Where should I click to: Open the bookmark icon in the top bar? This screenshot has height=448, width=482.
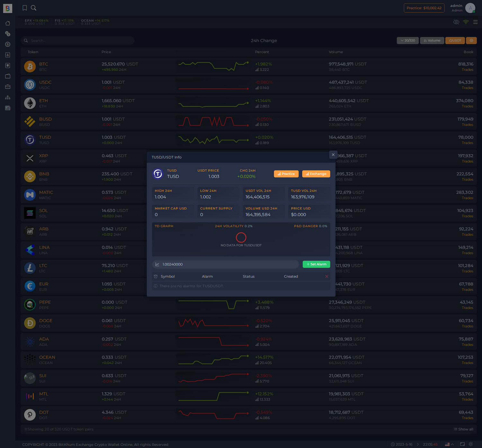(25, 8)
